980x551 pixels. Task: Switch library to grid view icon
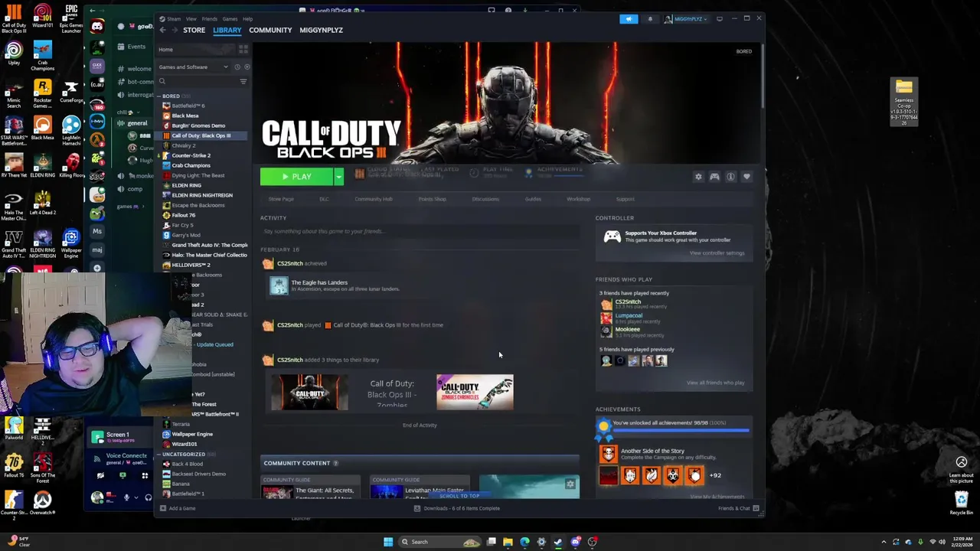point(243,49)
